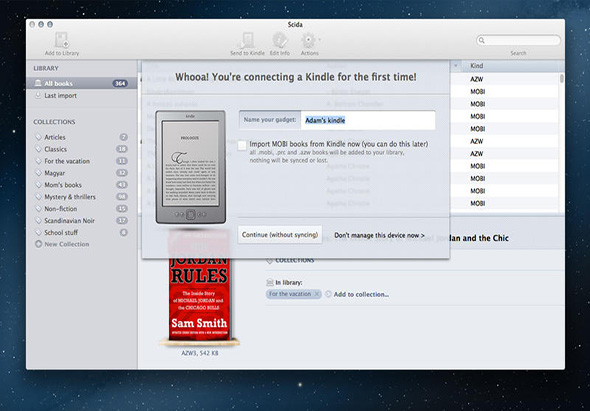Click the For the vacation collection tag
The height and width of the screenshot is (411, 590).
click(x=293, y=294)
